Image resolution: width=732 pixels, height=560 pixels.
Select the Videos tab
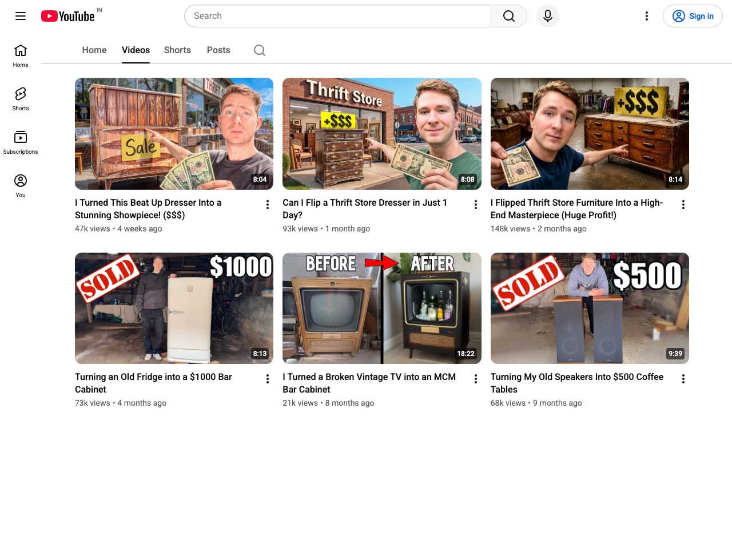136,50
